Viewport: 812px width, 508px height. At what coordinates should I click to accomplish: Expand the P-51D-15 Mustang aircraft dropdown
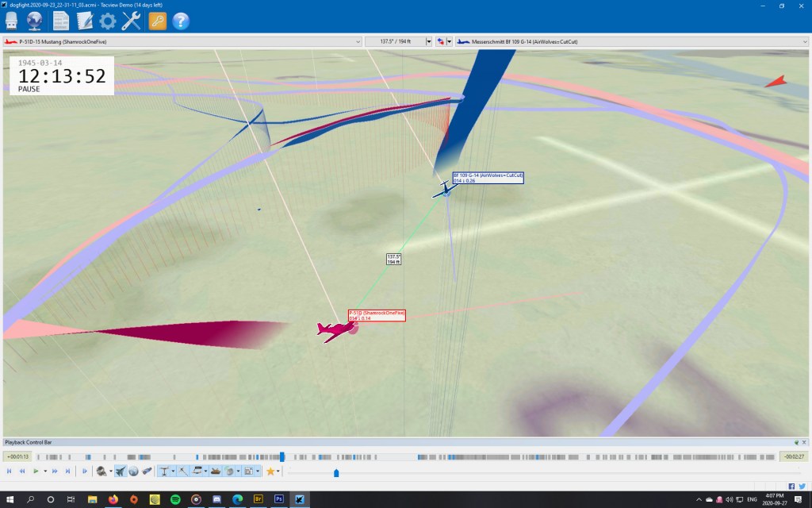pos(356,41)
